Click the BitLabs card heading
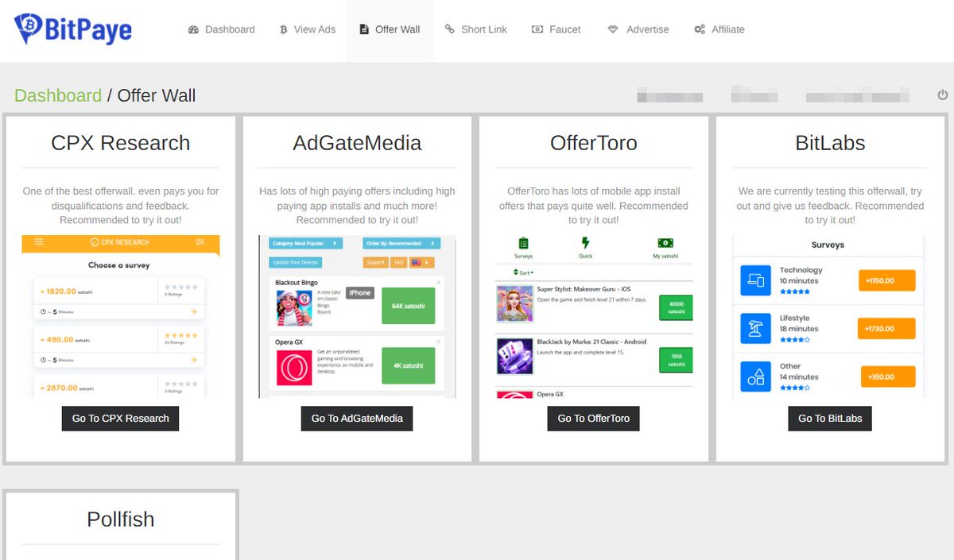954x560 pixels. point(830,143)
